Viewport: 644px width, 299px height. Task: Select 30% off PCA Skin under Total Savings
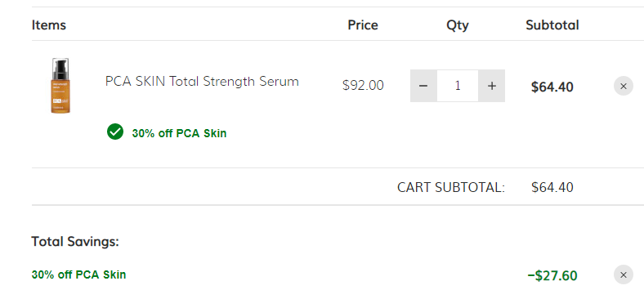tap(78, 274)
